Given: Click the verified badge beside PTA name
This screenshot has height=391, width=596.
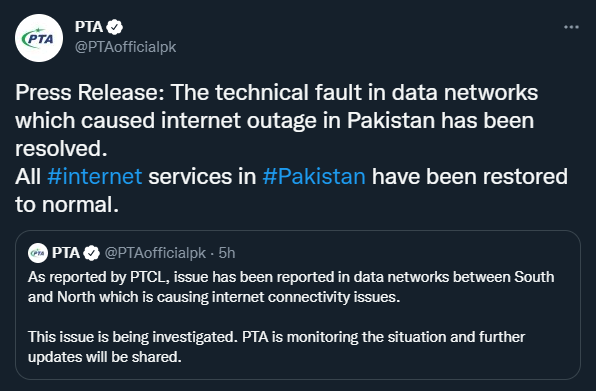Looking at the screenshot, I should pos(114,27).
